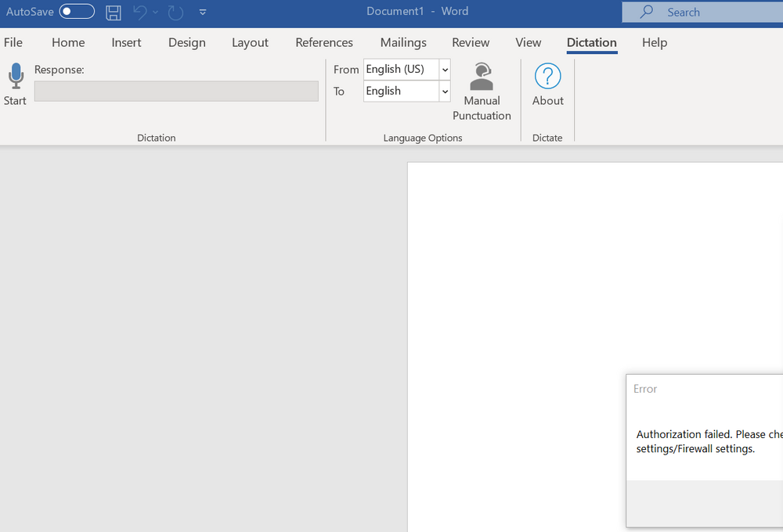Toggle the AutoSave switch
783x532 pixels.
click(x=77, y=12)
